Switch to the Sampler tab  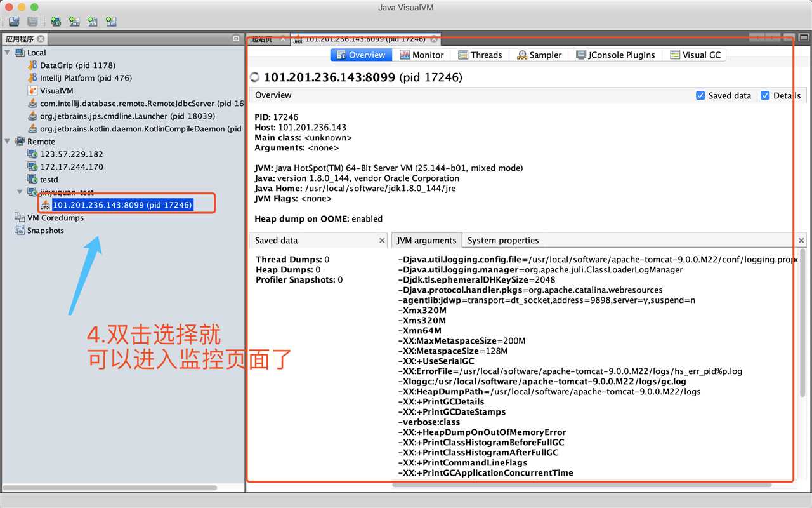(x=539, y=55)
